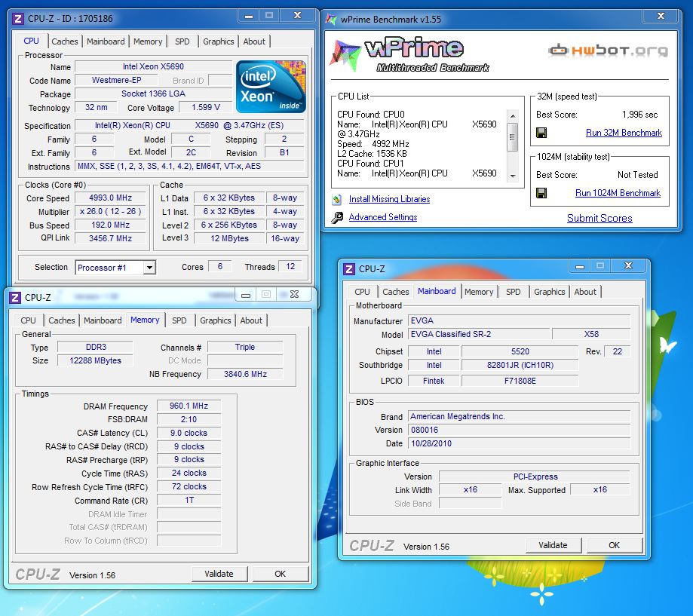Image resolution: width=693 pixels, height=616 pixels.
Task: Select the Memory tab in CPU-Z ID window
Action: [x=148, y=41]
